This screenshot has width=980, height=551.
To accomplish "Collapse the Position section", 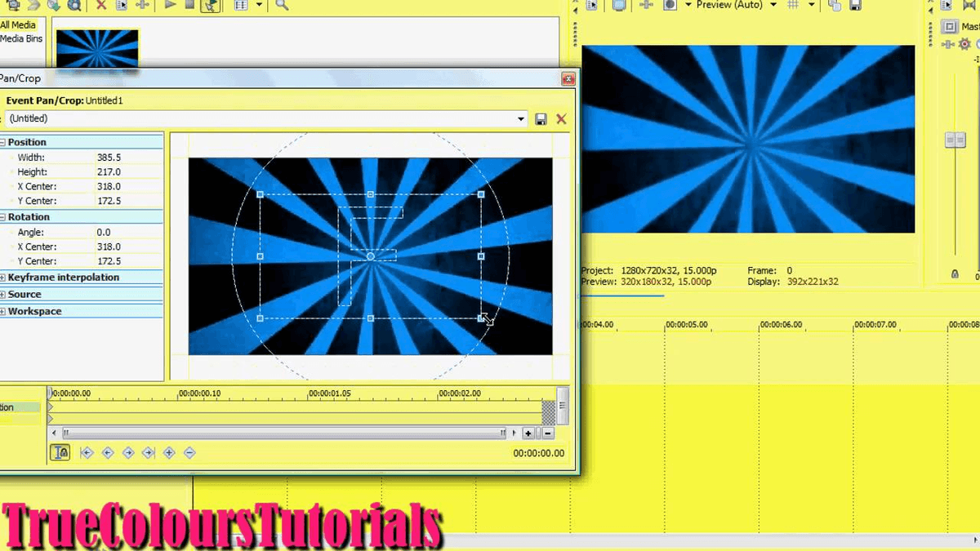I will [2, 143].
